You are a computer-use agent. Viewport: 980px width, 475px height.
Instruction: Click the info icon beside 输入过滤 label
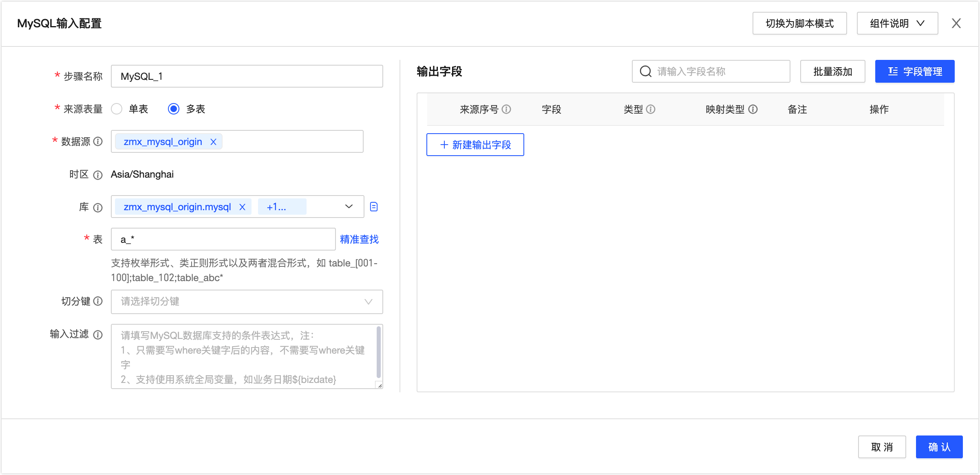tap(98, 334)
